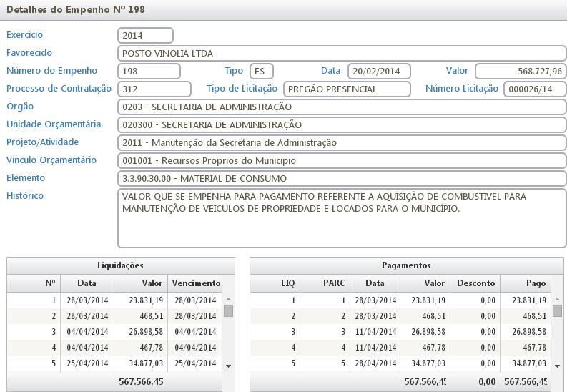This screenshot has width=567, height=392.
Task: Click the Tipo de Licitação field PREGÃO PRESENCIAL
Action: [347, 89]
